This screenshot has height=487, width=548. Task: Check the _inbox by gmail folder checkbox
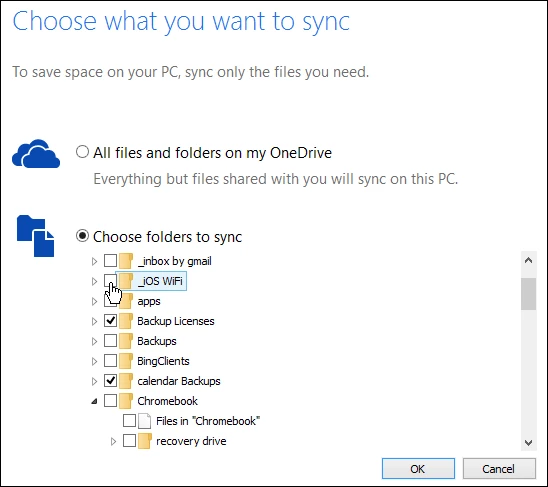pos(110,261)
